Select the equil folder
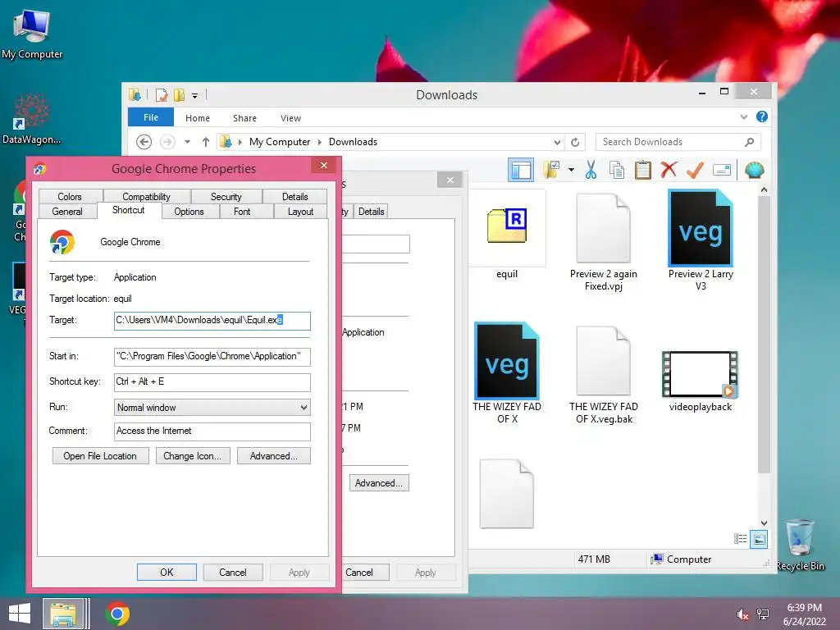Screen dimensions: 840x630 507,235
